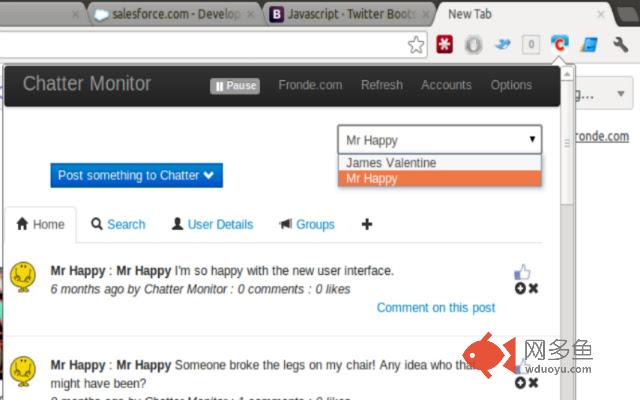Pause the Chatter Monitor feed
The height and width of the screenshot is (400, 640).
235,86
